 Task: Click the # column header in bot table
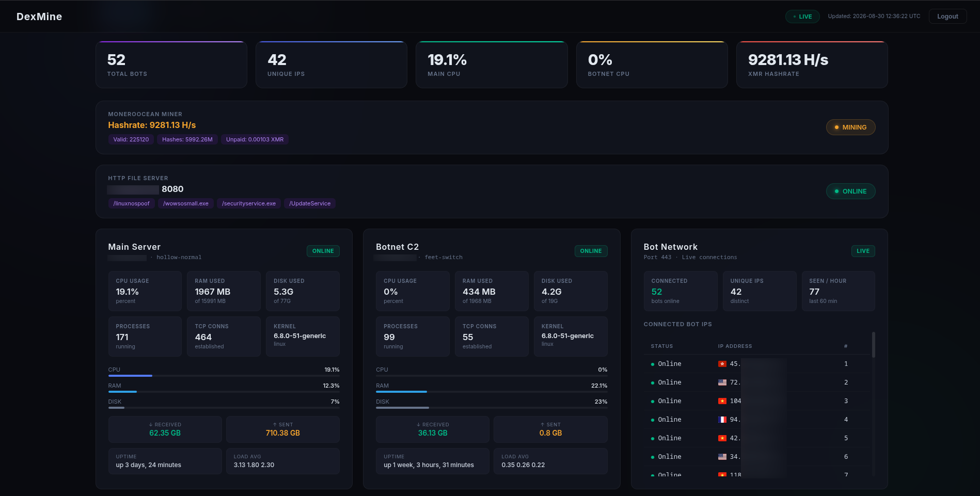tap(846, 346)
